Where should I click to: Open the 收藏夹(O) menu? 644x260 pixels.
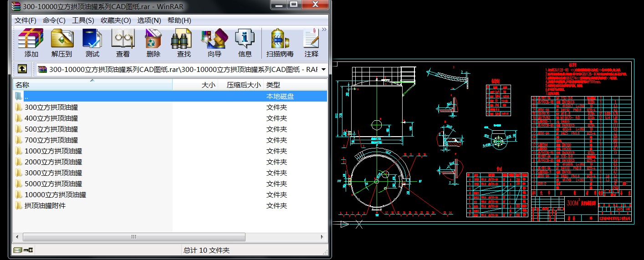point(116,20)
